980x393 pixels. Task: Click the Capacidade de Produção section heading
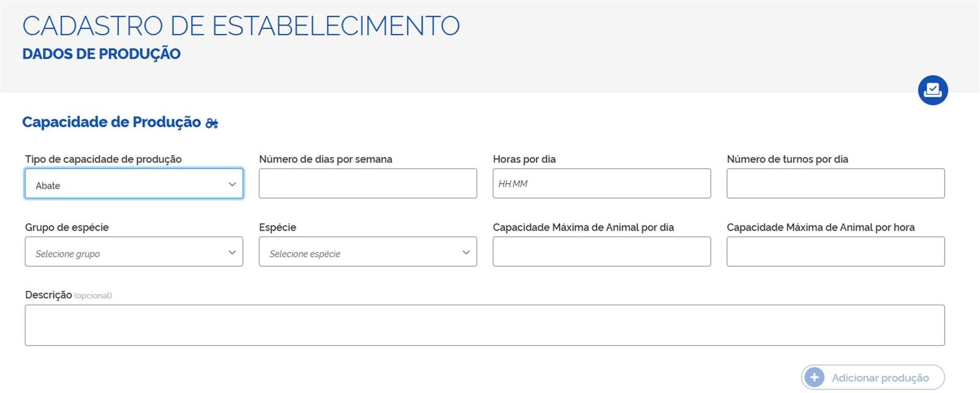point(112,122)
